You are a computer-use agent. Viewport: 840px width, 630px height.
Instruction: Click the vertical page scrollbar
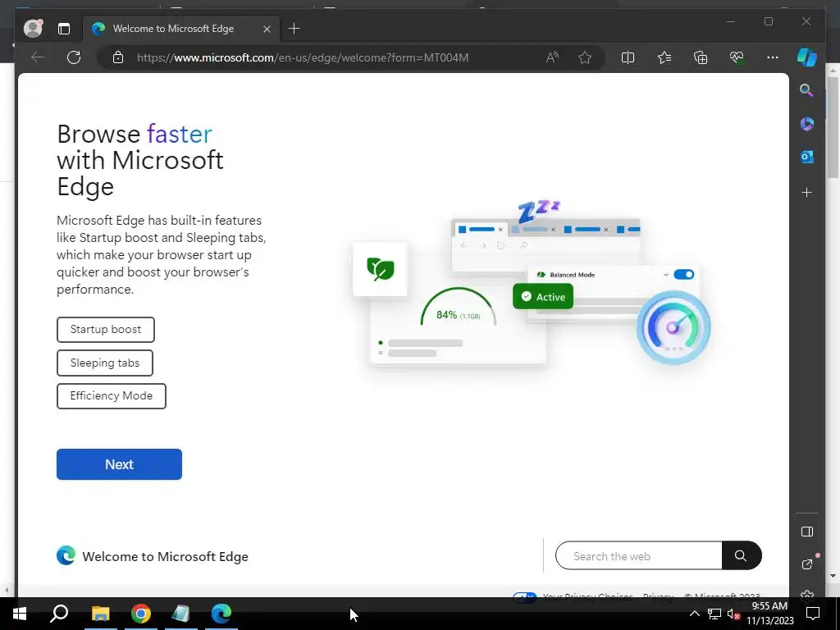point(833,127)
